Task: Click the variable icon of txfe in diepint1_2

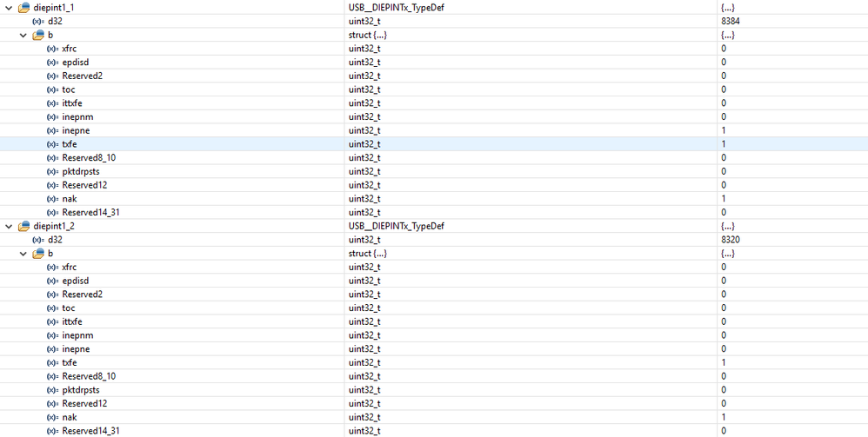Action: point(52,362)
